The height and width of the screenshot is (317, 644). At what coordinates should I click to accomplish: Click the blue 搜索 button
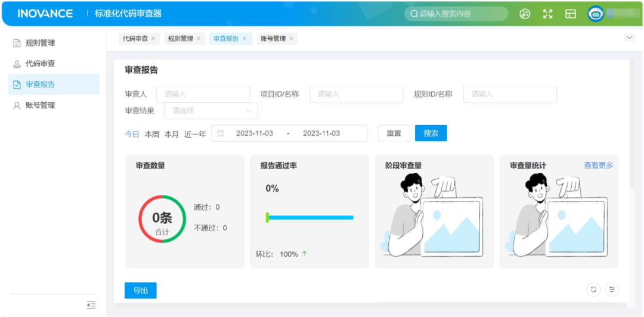(431, 133)
